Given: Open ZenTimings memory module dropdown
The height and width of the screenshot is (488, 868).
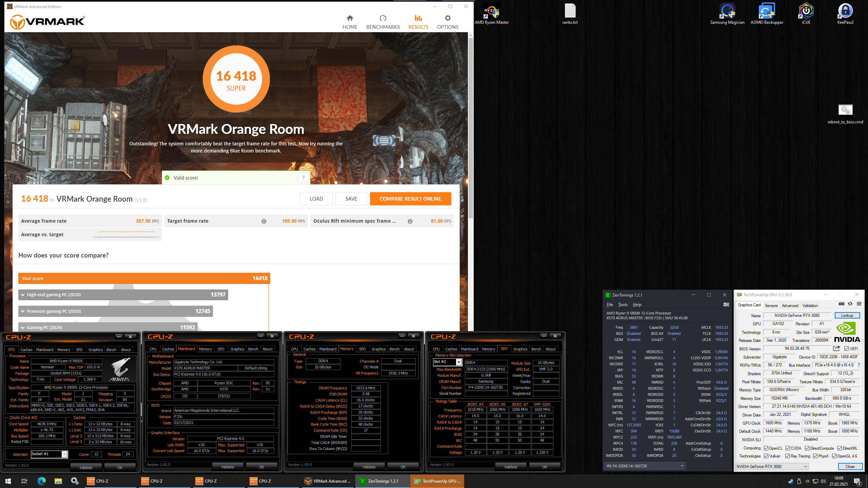Looking at the screenshot, I should click(x=645, y=466).
